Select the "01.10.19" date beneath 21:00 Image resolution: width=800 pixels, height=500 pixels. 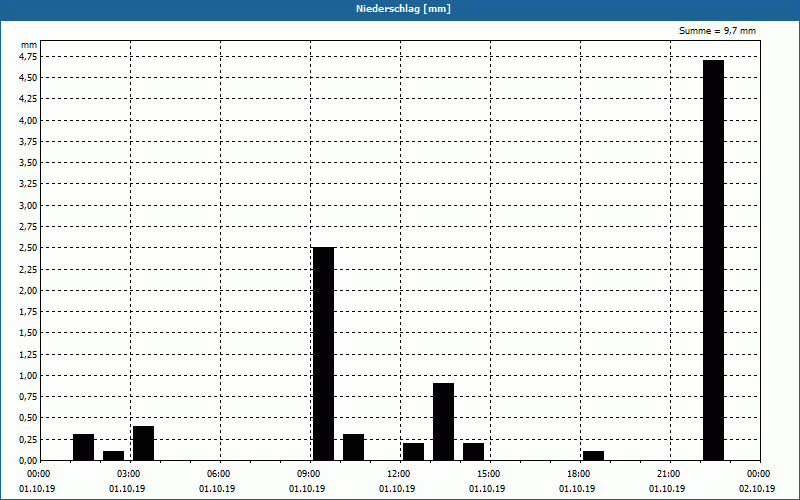click(x=667, y=489)
